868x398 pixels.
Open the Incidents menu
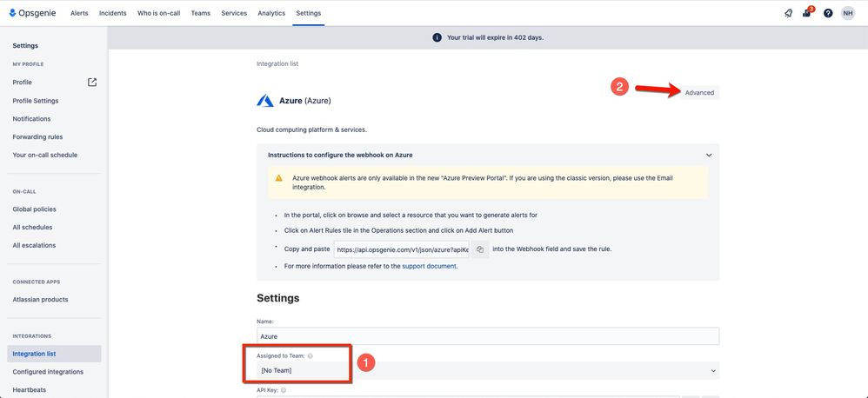tap(112, 13)
